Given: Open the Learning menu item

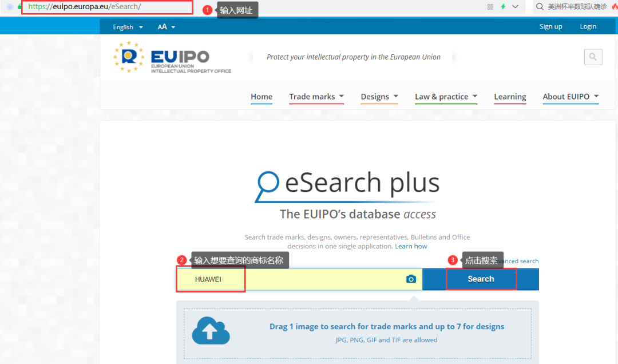Looking at the screenshot, I should point(510,97).
